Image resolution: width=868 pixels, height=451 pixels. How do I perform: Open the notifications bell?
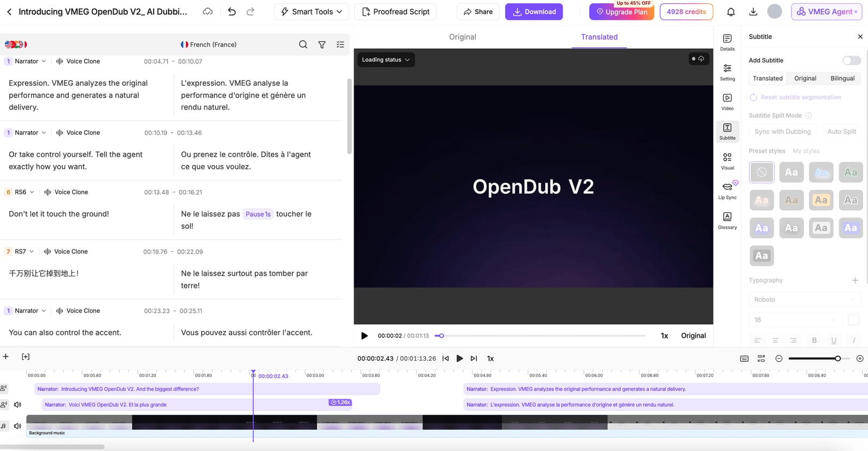(731, 11)
